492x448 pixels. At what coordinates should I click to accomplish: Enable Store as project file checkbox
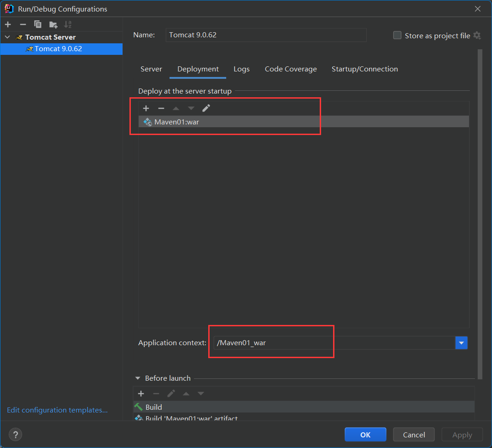[x=397, y=35]
